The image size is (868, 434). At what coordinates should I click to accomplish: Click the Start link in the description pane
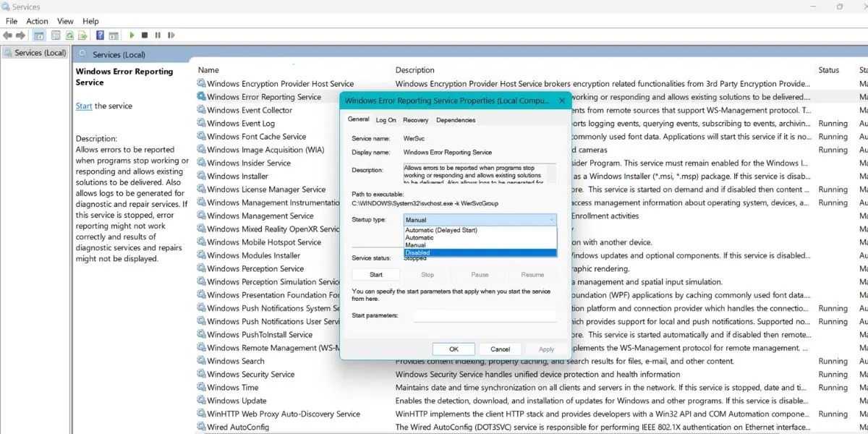[x=82, y=106]
